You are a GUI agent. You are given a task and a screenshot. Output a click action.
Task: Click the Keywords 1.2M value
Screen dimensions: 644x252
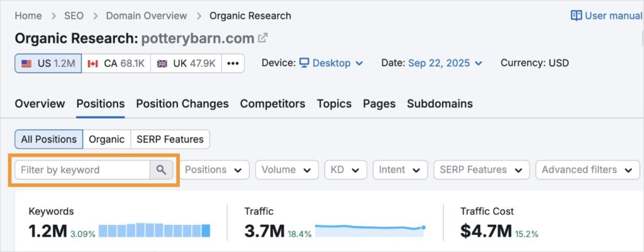click(48, 231)
